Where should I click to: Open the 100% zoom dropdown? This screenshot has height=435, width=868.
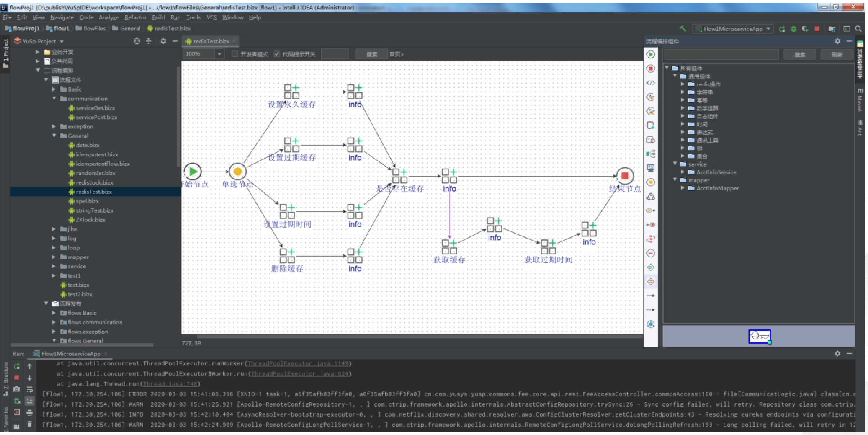219,54
